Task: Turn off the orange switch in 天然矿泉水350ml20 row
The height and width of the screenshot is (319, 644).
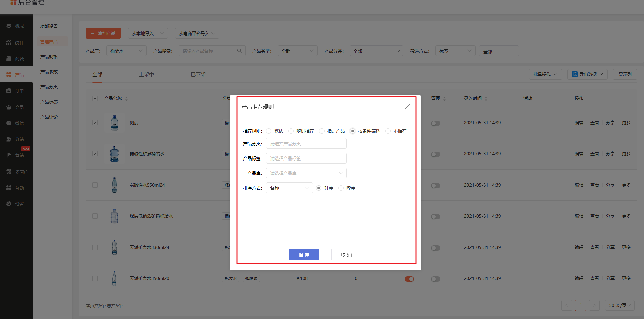Action: (x=409, y=279)
